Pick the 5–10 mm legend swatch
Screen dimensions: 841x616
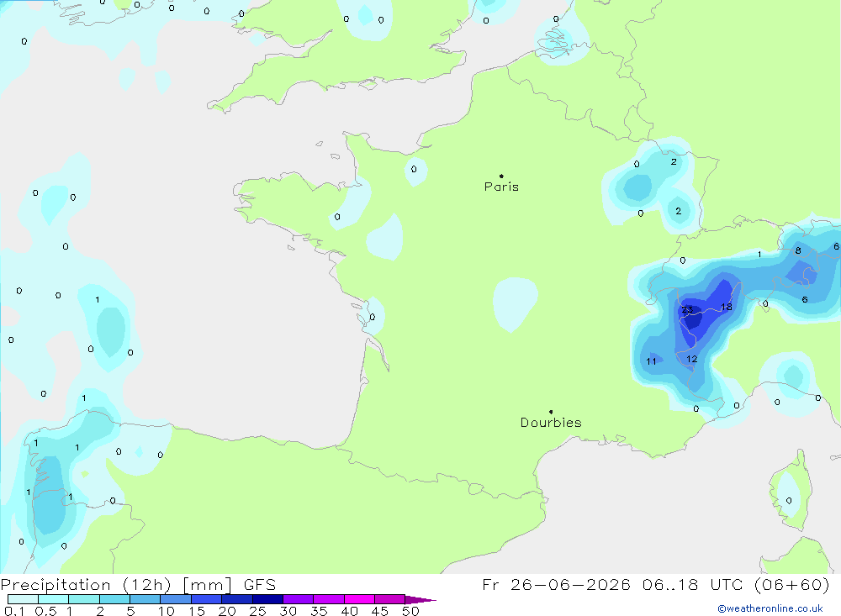[x=145, y=599]
